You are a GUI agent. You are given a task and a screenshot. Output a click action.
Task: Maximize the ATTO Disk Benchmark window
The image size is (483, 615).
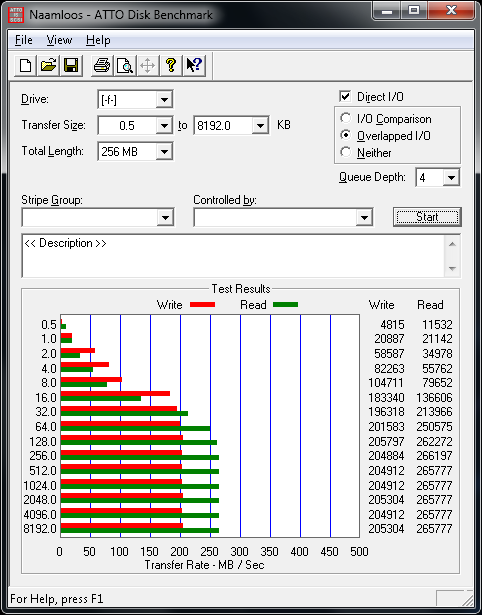pyautogui.click(x=414, y=11)
